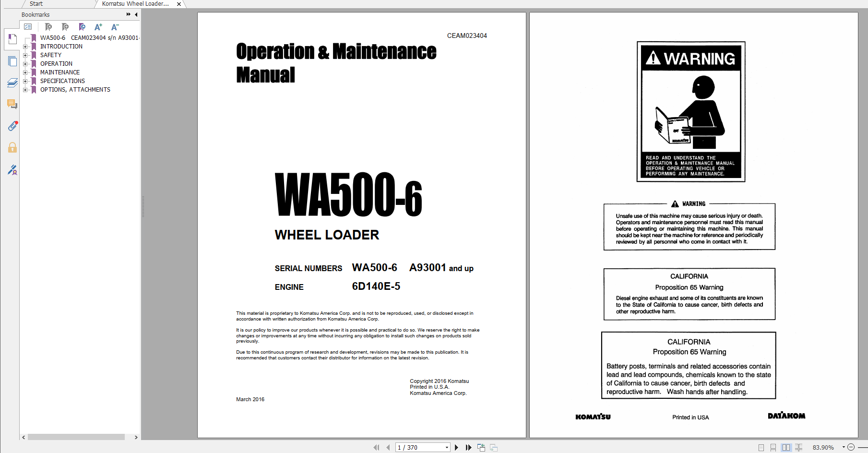This screenshot has width=868, height=453.
Task: Open the bookmark options menu icon
Action: coord(28,27)
